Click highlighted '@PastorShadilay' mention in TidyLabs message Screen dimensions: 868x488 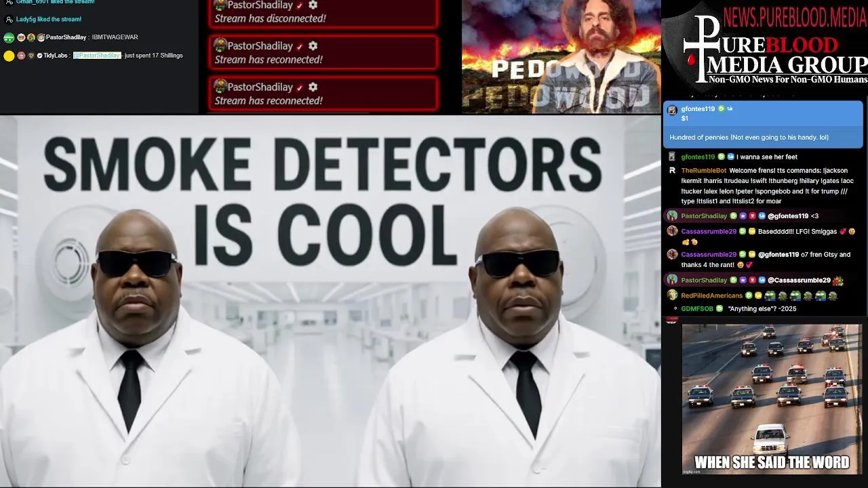click(x=97, y=56)
